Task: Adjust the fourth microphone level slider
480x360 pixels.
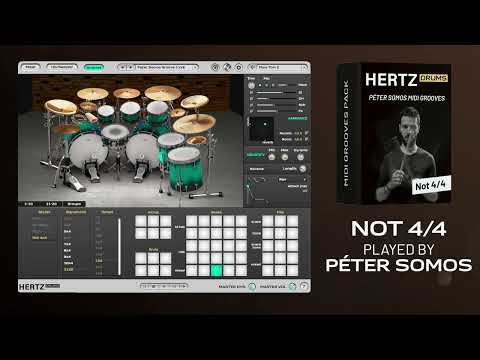Action: pyautogui.click(x=276, y=111)
